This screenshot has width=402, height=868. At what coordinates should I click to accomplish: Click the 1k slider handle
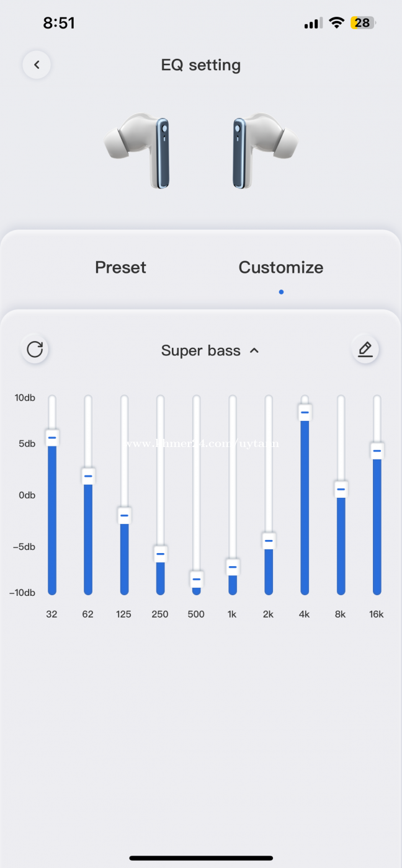[233, 567]
